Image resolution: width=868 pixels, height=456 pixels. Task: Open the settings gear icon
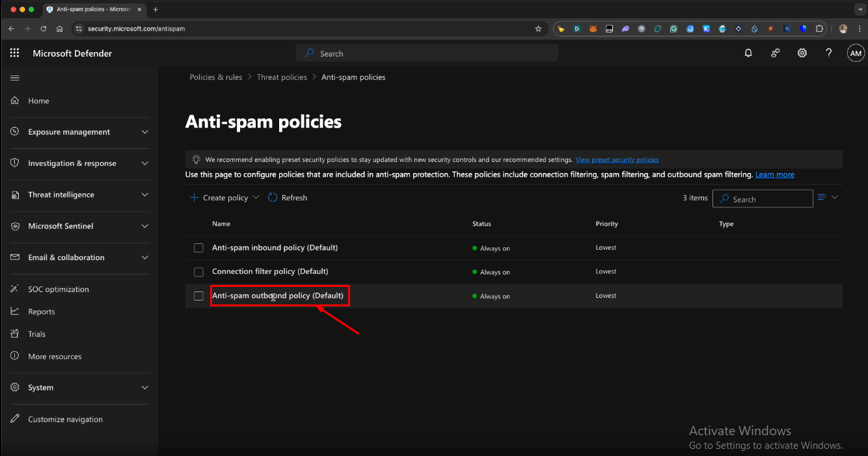[802, 53]
